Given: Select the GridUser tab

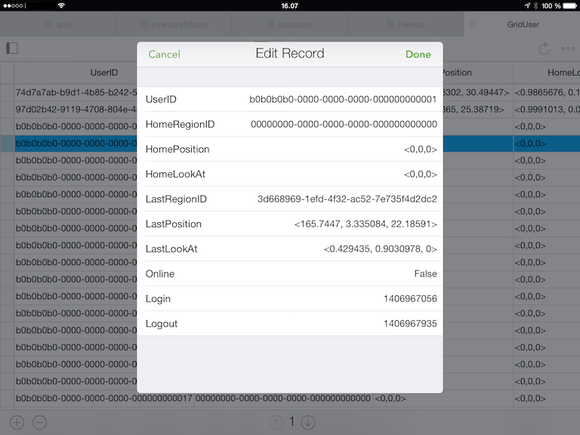Looking at the screenshot, I should [x=522, y=24].
